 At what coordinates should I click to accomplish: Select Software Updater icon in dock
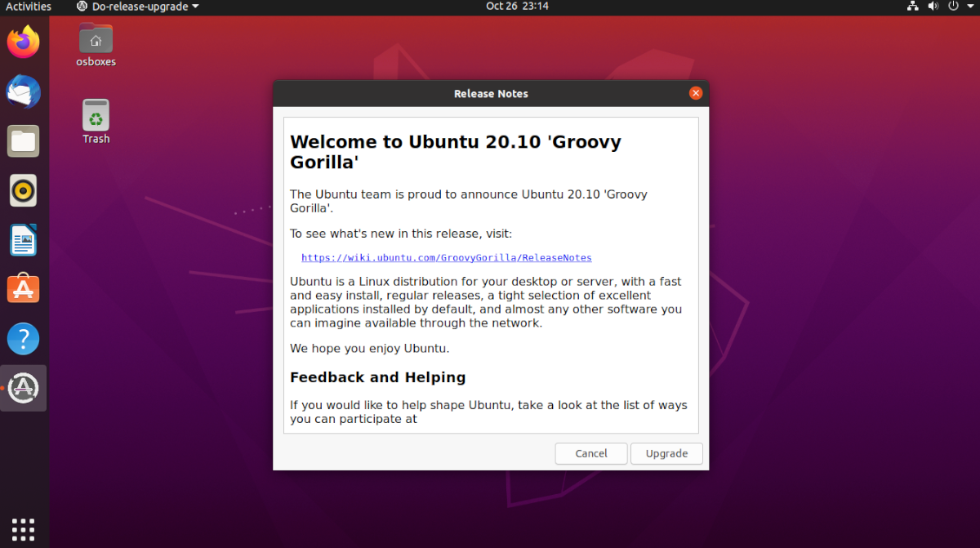[x=23, y=388]
